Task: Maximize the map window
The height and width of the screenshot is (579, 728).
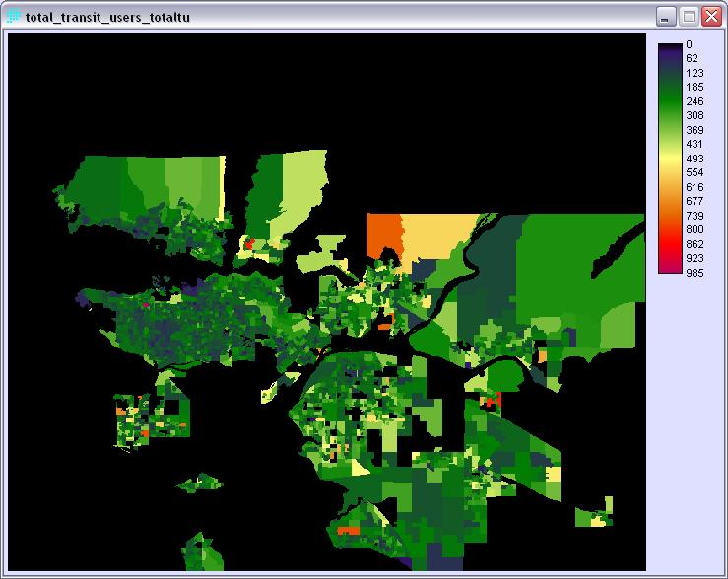Action: [689, 18]
